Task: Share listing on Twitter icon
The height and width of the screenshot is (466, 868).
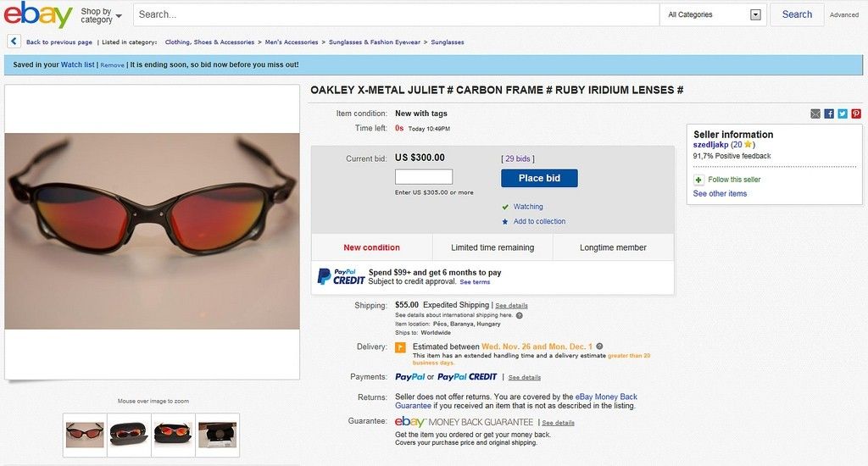Action: [x=843, y=114]
